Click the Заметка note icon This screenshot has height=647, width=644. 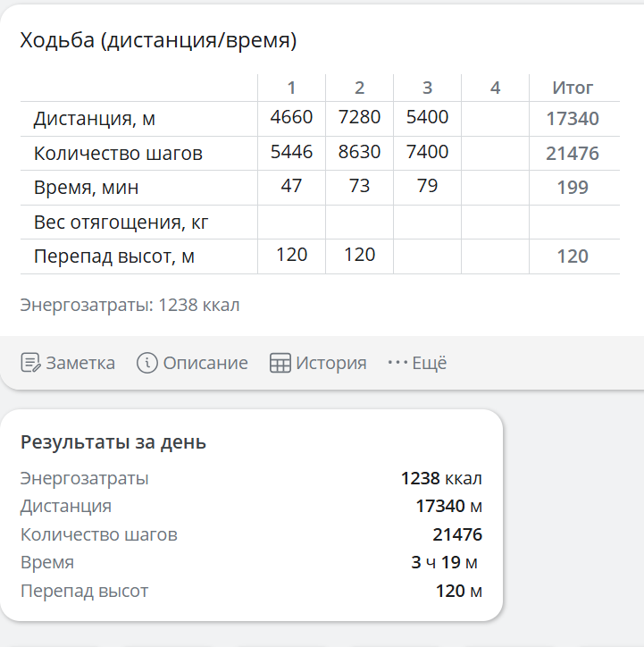[x=30, y=363]
